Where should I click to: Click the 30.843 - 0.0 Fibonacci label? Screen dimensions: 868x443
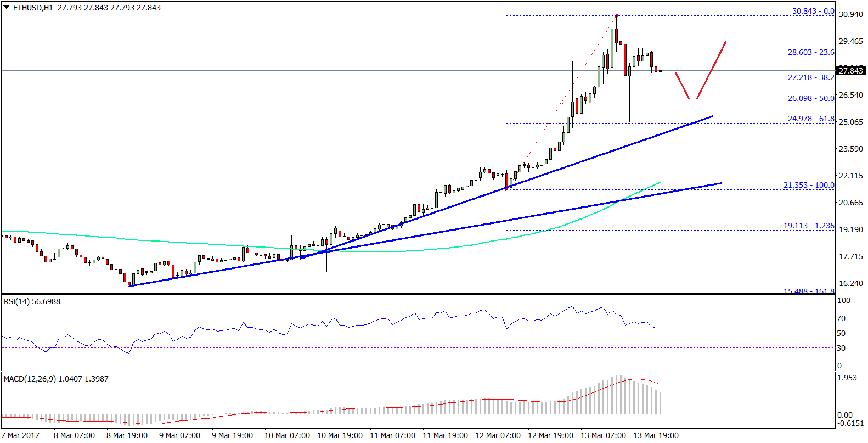click(813, 11)
